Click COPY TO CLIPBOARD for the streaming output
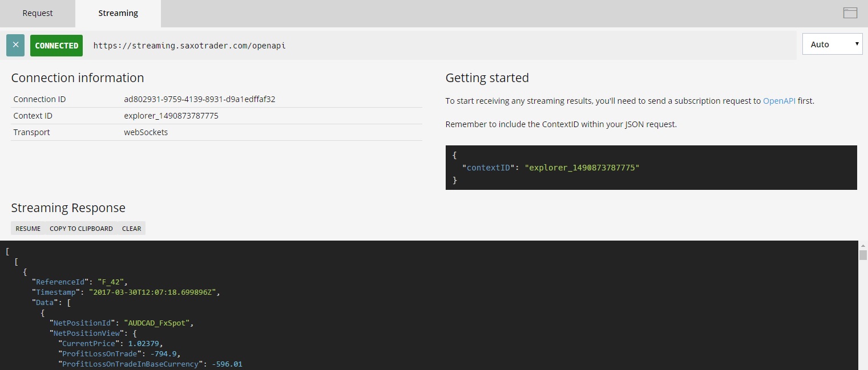This screenshot has width=868, height=370. click(80, 228)
